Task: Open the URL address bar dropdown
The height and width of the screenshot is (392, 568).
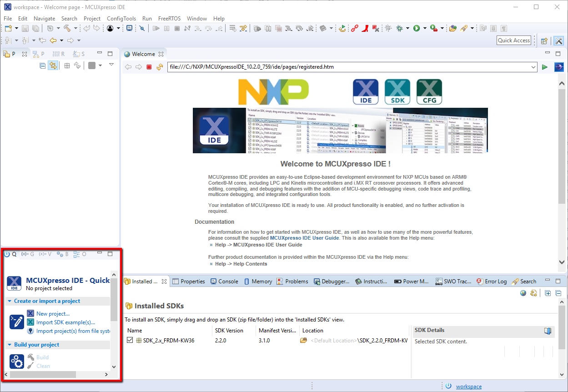Action: point(533,67)
